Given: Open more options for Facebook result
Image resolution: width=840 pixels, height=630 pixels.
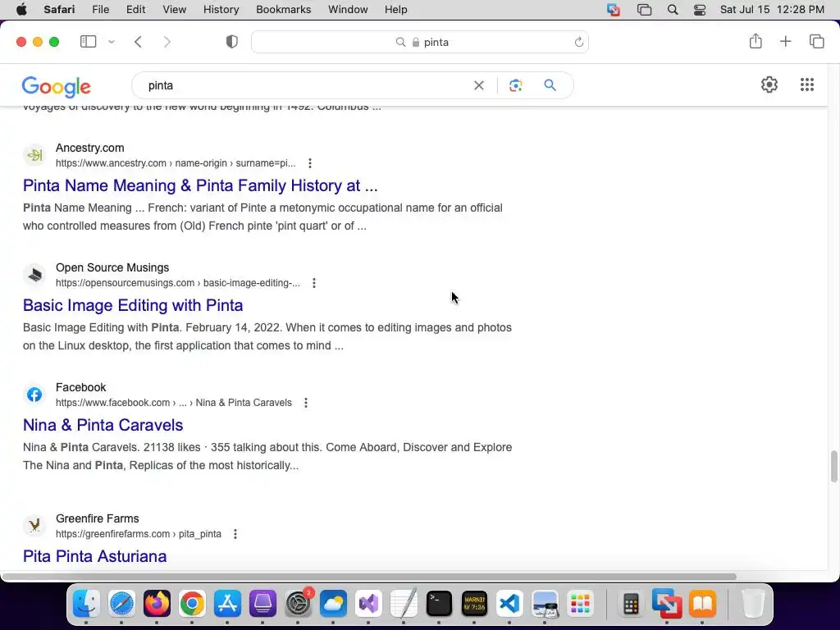Looking at the screenshot, I should point(306,403).
